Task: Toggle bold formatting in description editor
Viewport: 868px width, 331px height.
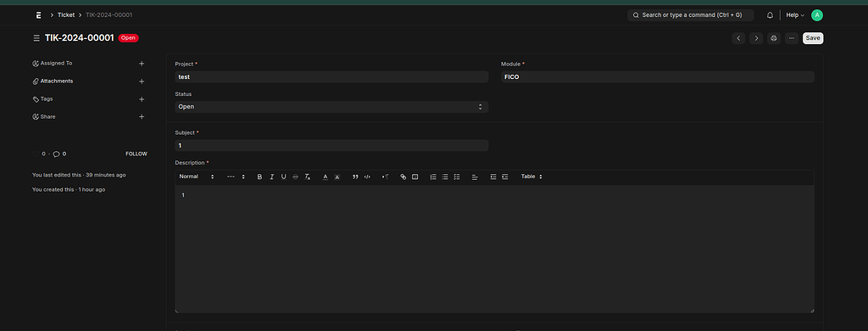Action: [x=259, y=177]
